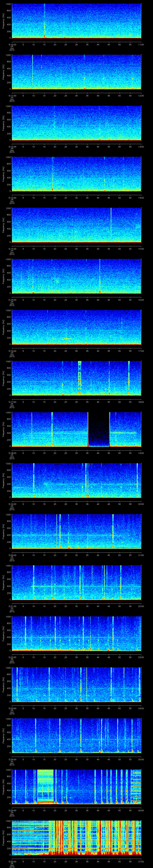Click the "24:00" end time label
The height and width of the screenshot is (868, 153).
click(x=141, y=708)
